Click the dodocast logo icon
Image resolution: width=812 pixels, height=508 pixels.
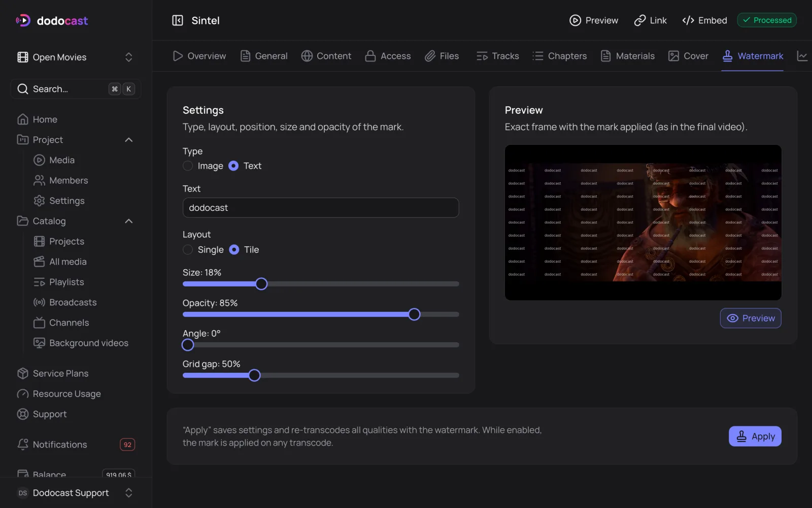(x=23, y=20)
